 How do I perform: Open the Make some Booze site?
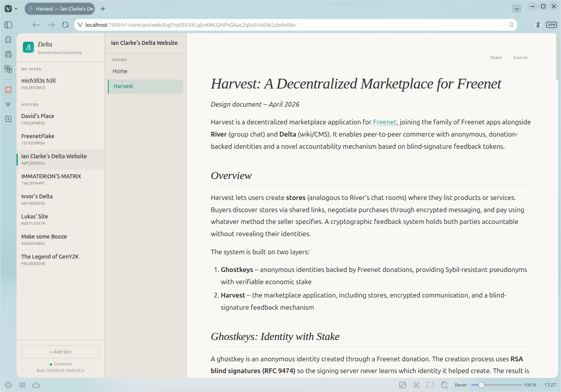61,240
